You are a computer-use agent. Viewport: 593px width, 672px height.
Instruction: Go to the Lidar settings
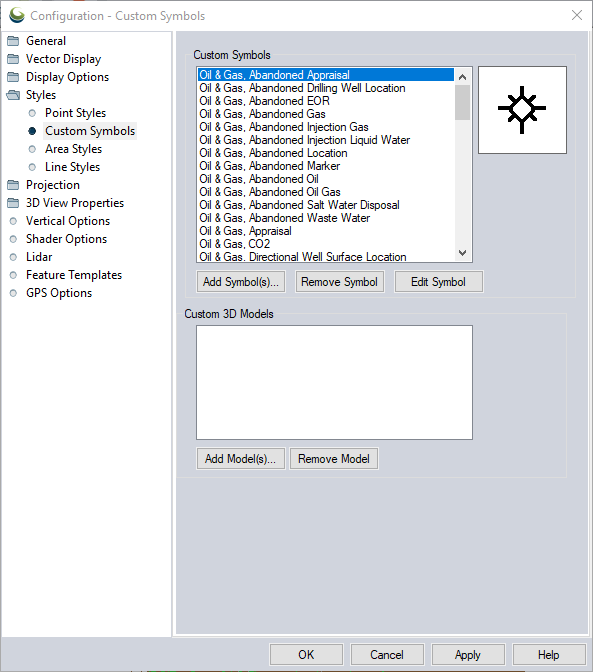pyautogui.click(x=39, y=257)
